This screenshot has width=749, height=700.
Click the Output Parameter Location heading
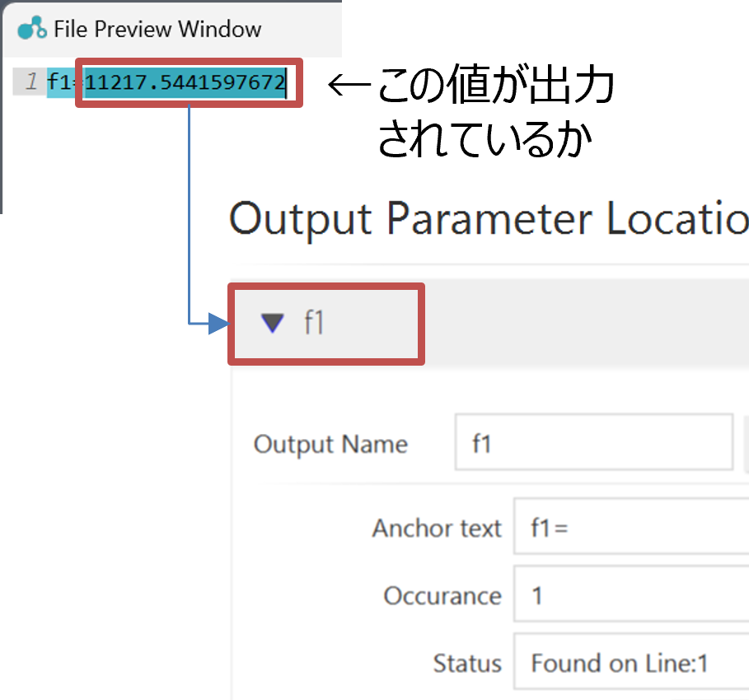tap(488, 221)
